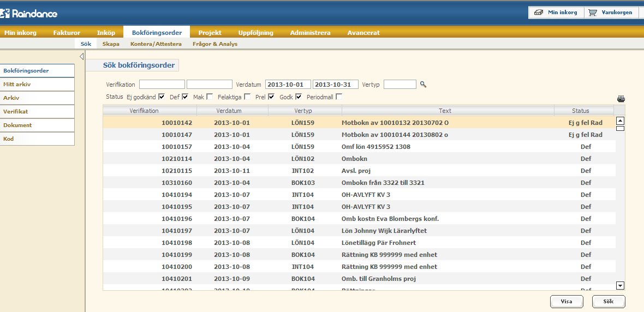
Task: Open Verifikat in the sidebar
Action: pos(37,111)
